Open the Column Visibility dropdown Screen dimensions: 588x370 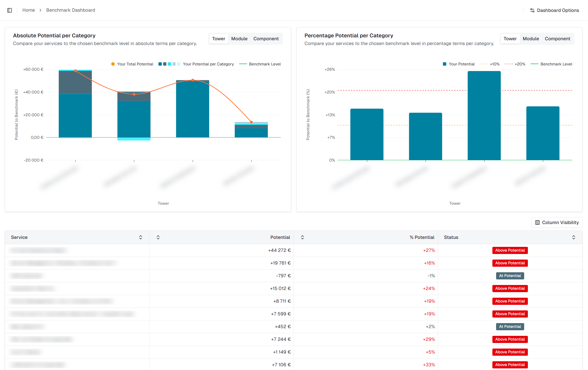(560, 222)
